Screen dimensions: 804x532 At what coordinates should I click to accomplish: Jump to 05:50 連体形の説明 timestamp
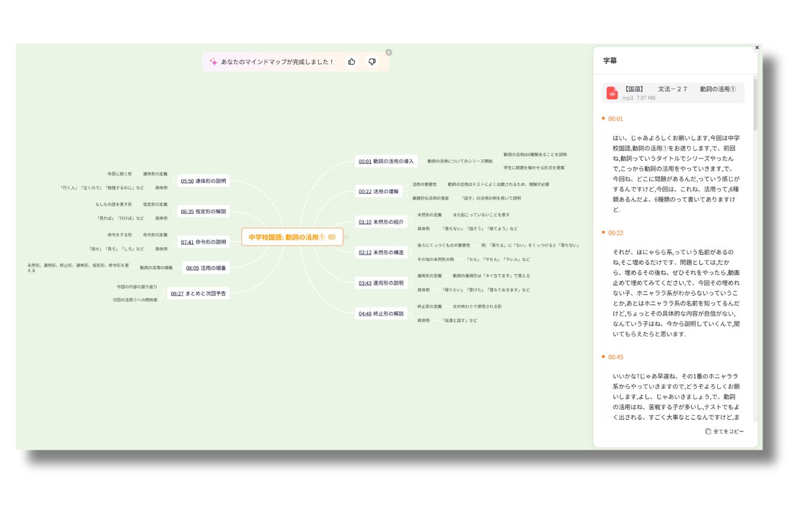click(x=187, y=181)
